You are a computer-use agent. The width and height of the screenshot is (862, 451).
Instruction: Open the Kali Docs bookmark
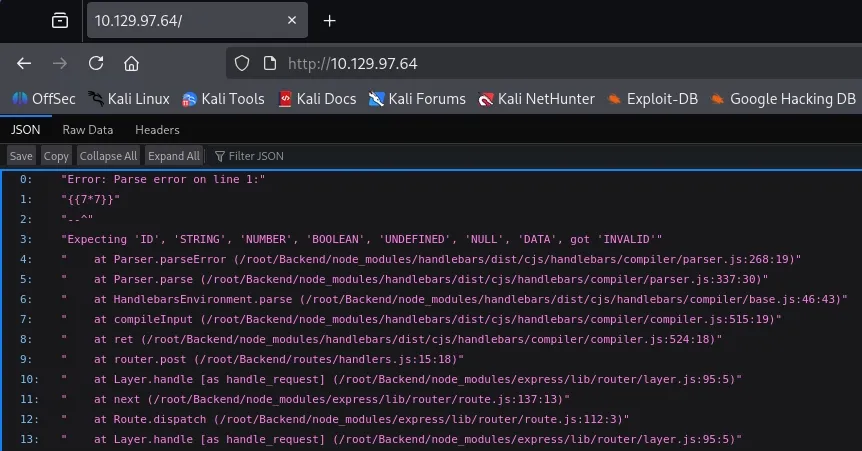317,99
